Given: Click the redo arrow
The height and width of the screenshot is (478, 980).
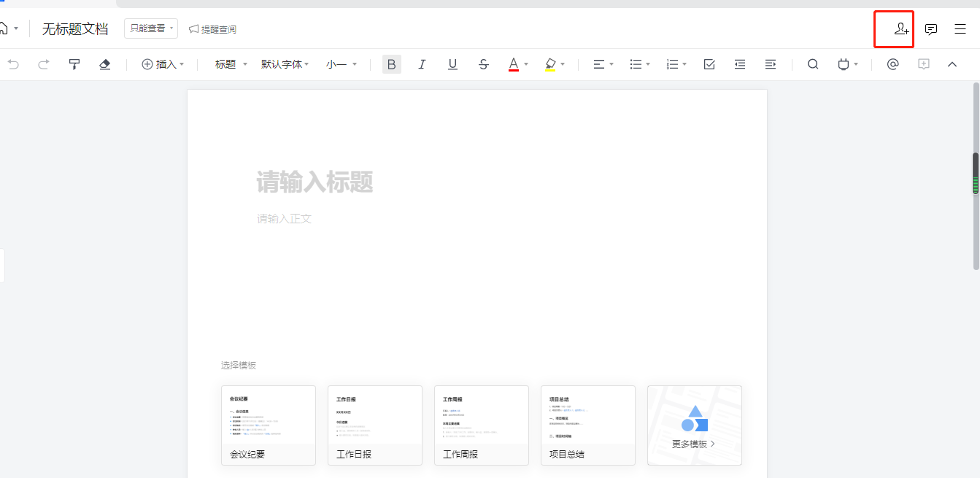Looking at the screenshot, I should click(43, 64).
